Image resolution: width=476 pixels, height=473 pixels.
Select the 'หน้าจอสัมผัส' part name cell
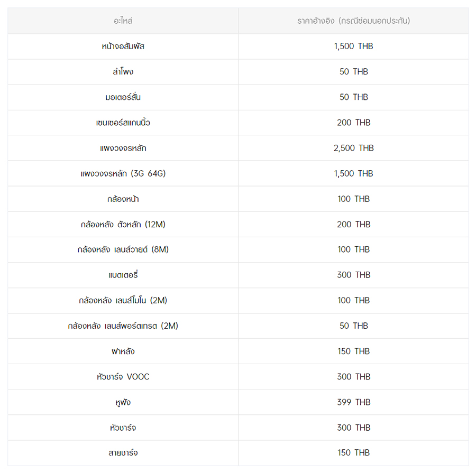point(123,47)
